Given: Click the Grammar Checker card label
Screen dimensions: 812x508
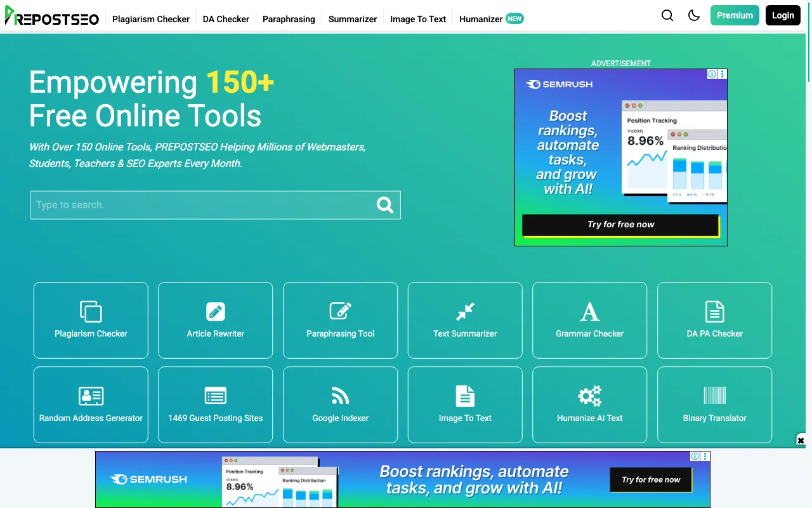Looking at the screenshot, I should (590, 333).
